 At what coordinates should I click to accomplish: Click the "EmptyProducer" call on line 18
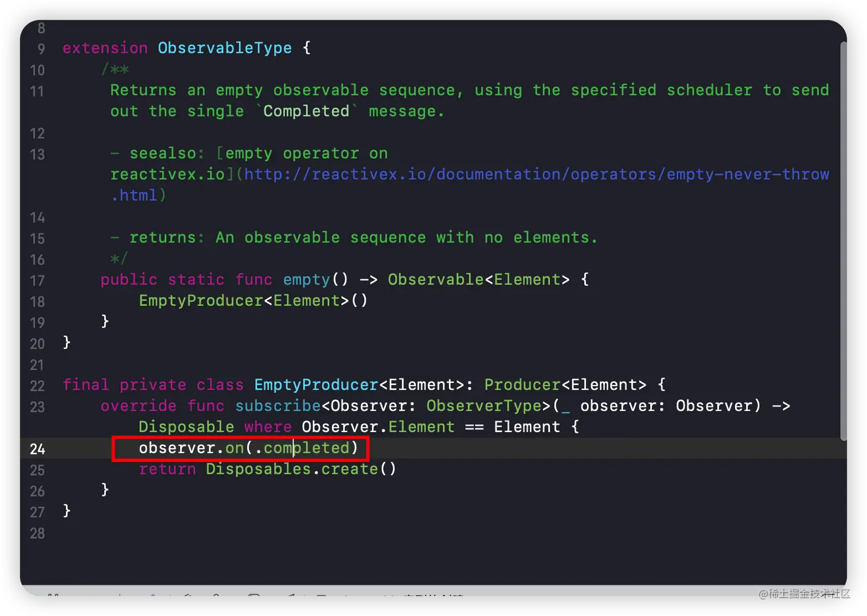click(201, 301)
